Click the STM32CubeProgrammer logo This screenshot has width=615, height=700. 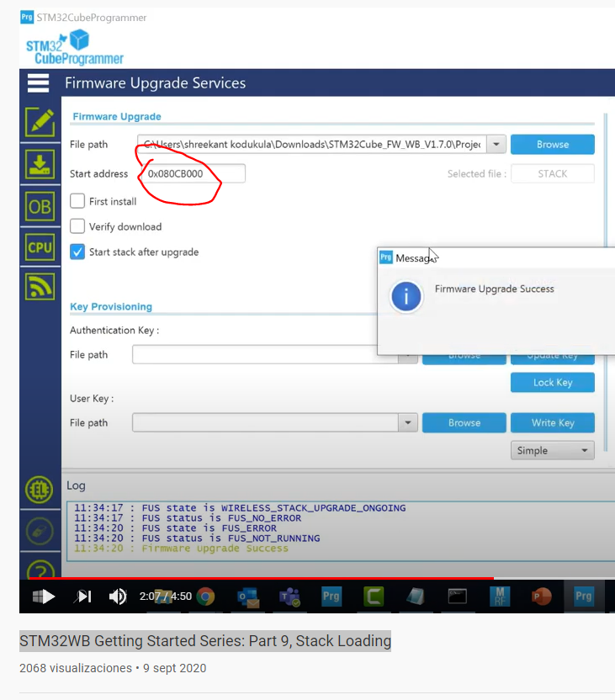75,47
